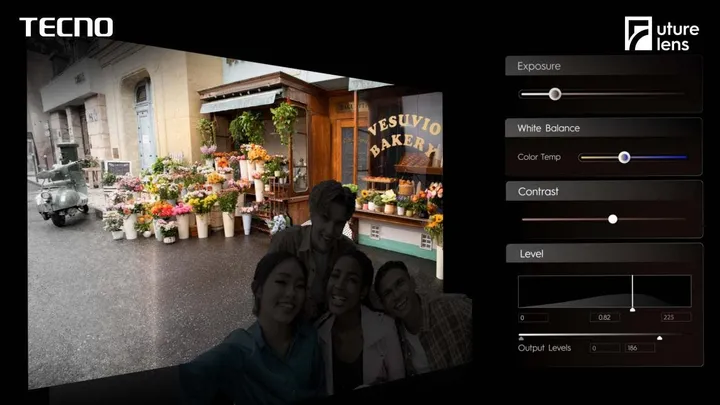Click the Color Temp slider knob

624,157
